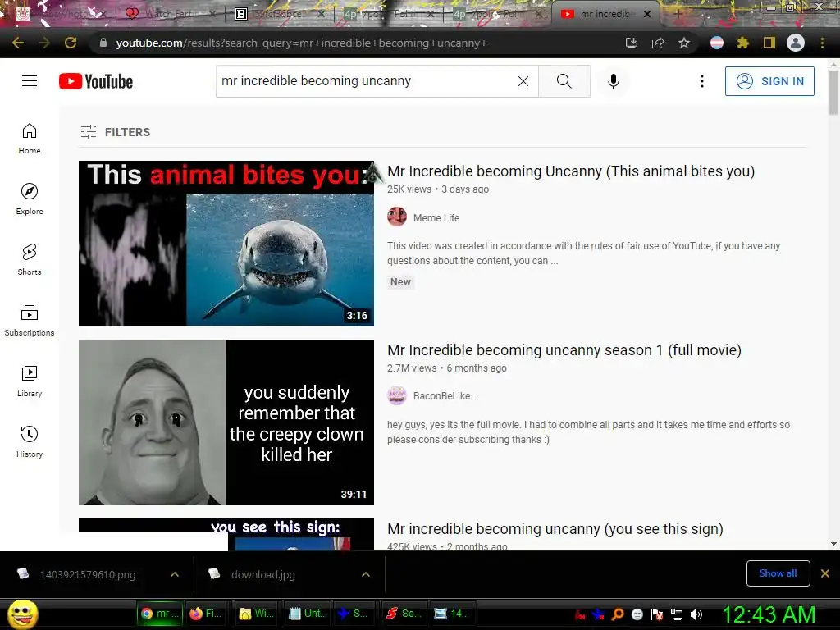Image resolution: width=840 pixels, height=630 pixels.
Task: Click the striped flag extension icon
Action: [717, 43]
